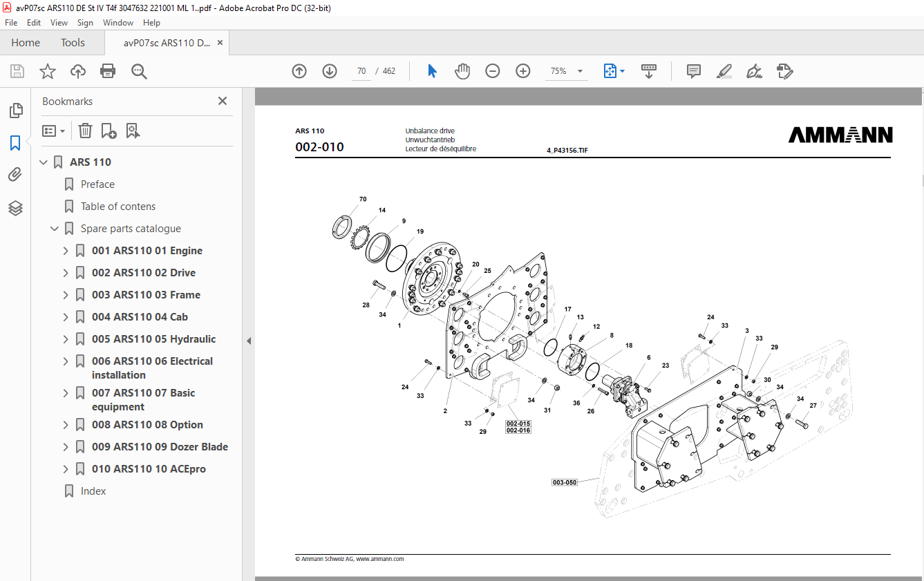
Task: Open the Edit menu
Action: (x=34, y=23)
